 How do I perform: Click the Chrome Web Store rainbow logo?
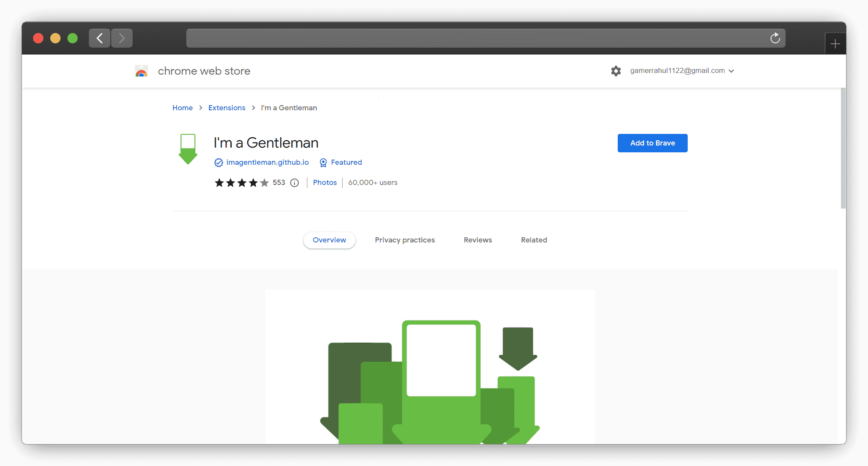(x=141, y=71)
